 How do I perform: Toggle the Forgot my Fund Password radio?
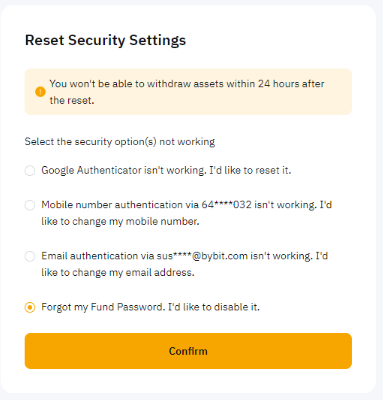[x=30, y=307]
